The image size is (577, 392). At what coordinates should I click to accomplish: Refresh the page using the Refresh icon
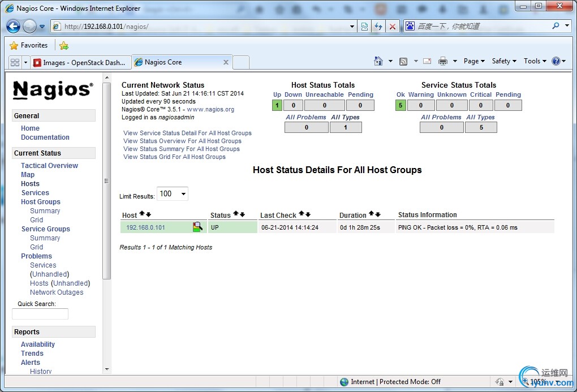378,27
